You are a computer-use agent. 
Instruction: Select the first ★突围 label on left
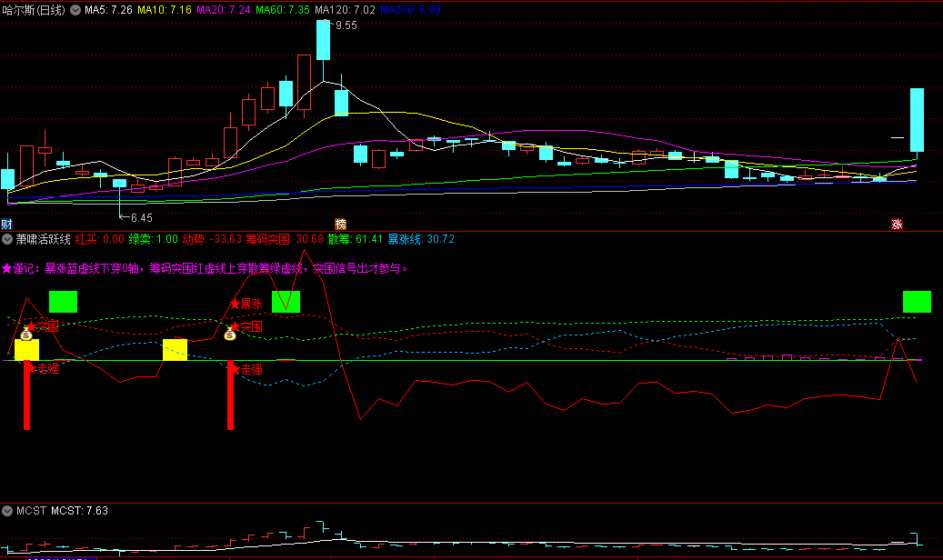(x=43, y=326)
